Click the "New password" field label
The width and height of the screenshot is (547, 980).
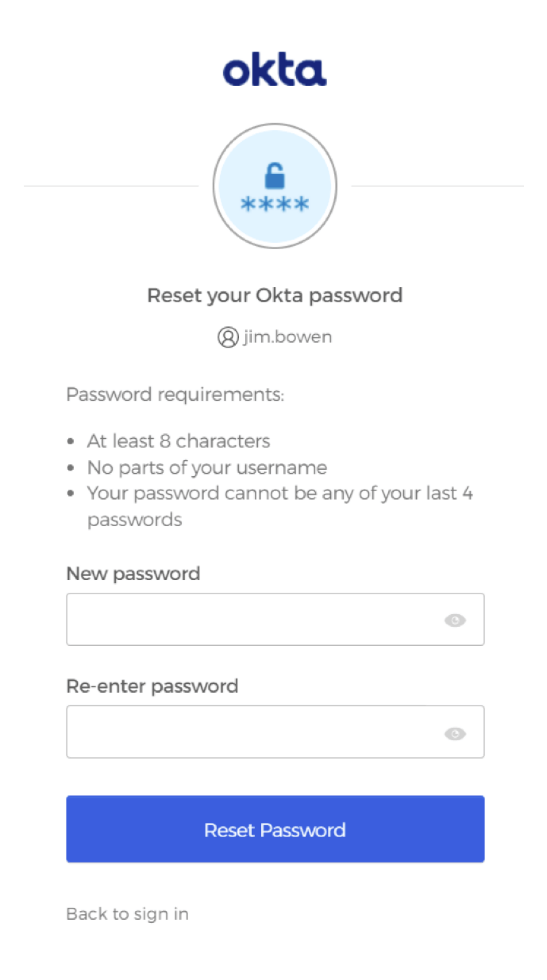[133, 574]
